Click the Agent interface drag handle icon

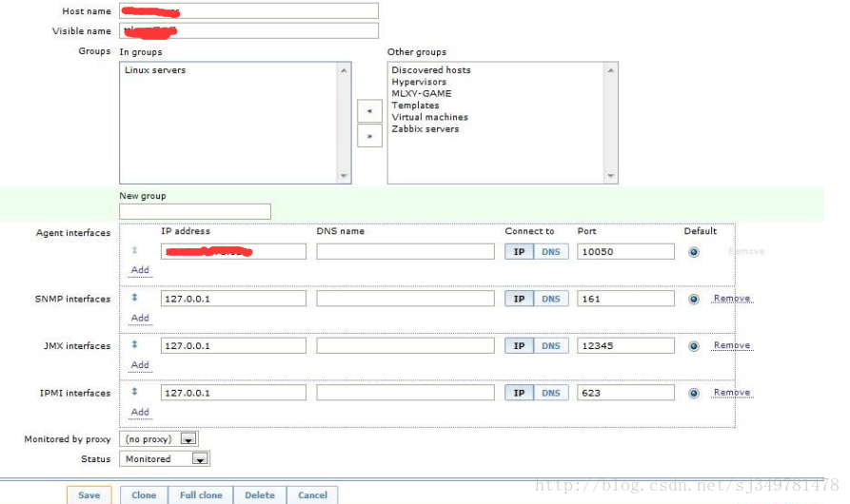coord(134,250)
